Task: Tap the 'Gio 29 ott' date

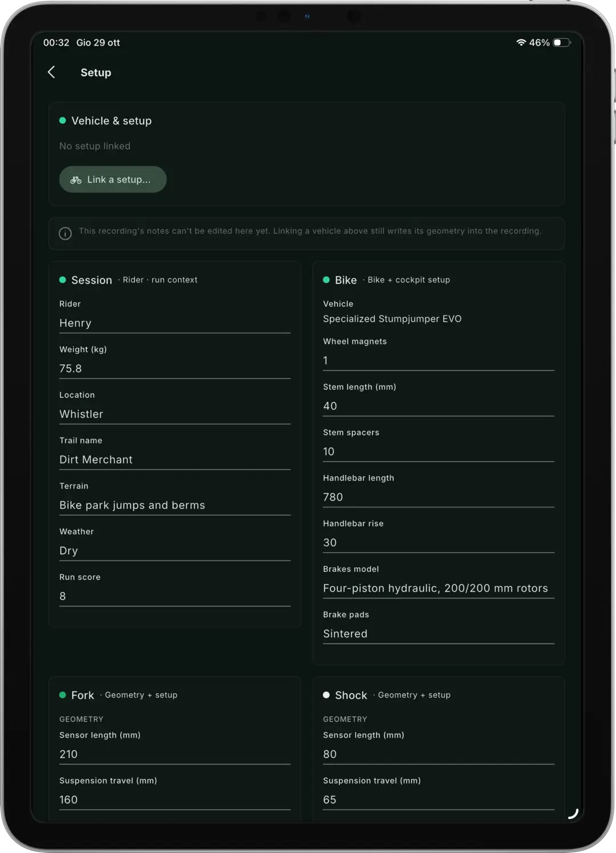Action: 98,43
